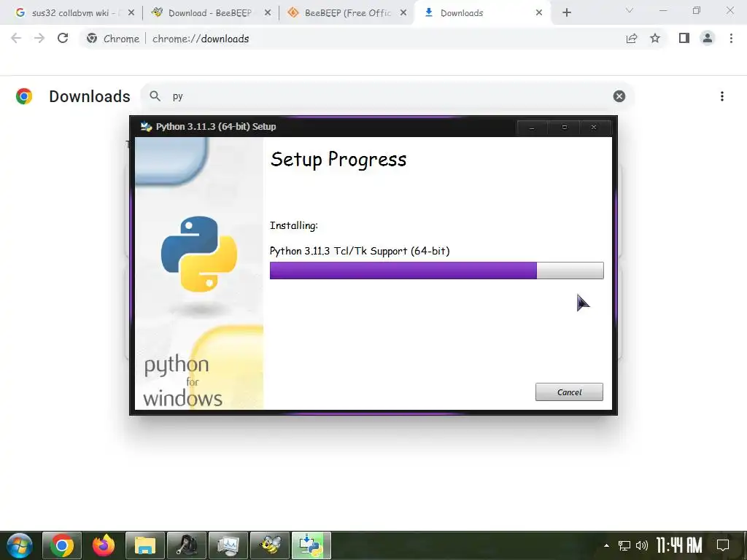Toggle Chrome side panel
Viewport: 747px width, 560px height.
684,39
